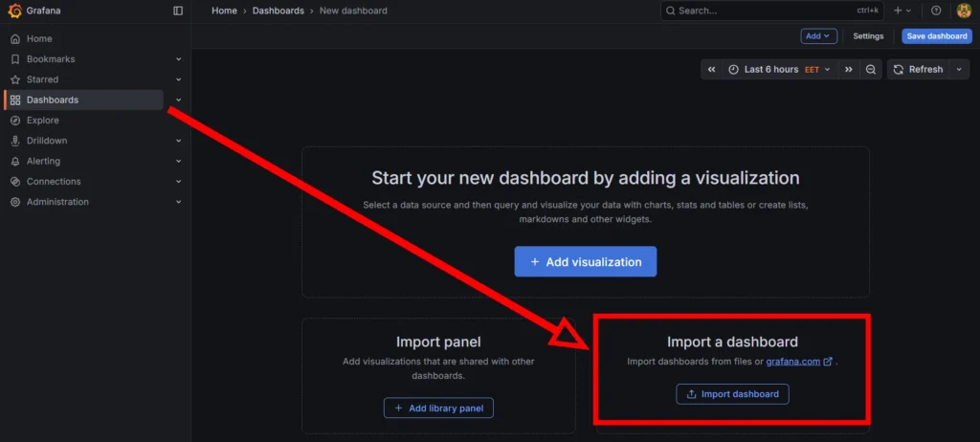Shift time range backward
Screen dimensions: 980x442
coord(711,70)
